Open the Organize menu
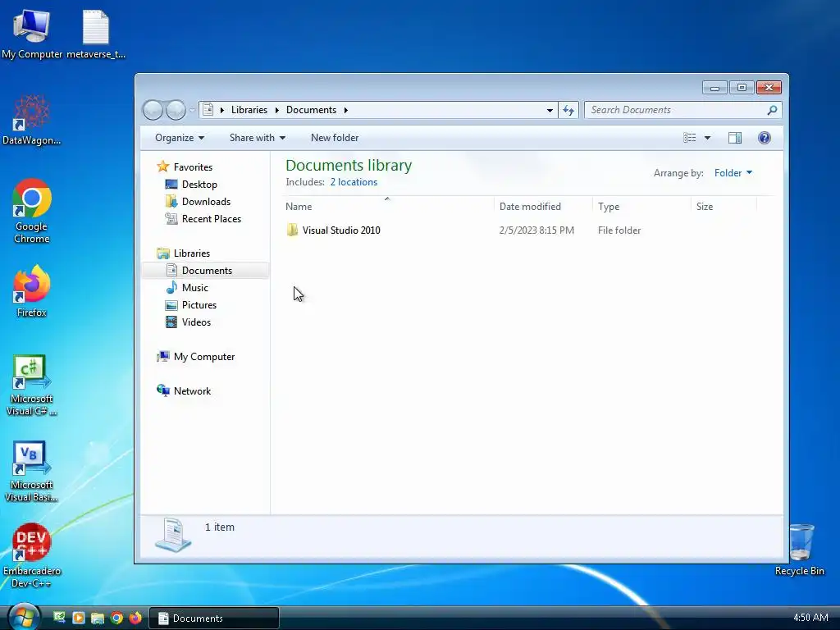The height and width of the screenshot is (630, 840). pos(180,138)
